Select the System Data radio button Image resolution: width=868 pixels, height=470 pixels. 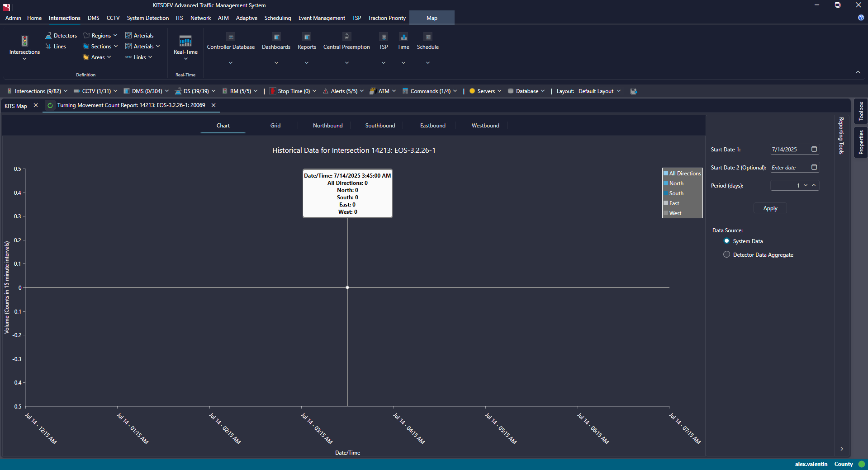click(726, 241)
